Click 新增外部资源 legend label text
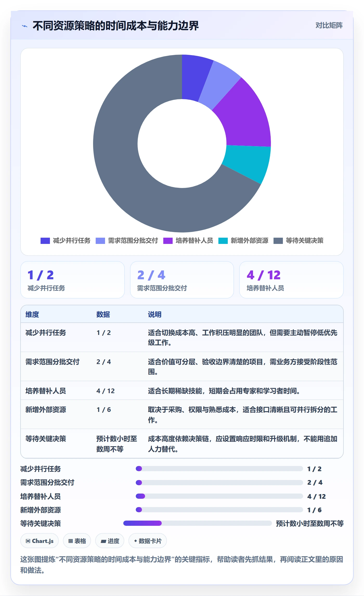Viewport: 364px width, 596px height. [x=249, y=241]
